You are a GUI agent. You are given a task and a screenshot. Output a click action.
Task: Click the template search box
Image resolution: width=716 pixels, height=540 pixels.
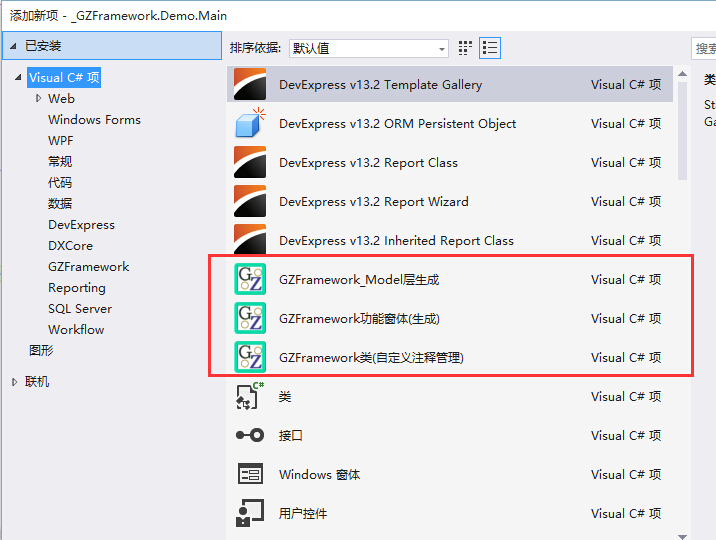tap(704, 48)
